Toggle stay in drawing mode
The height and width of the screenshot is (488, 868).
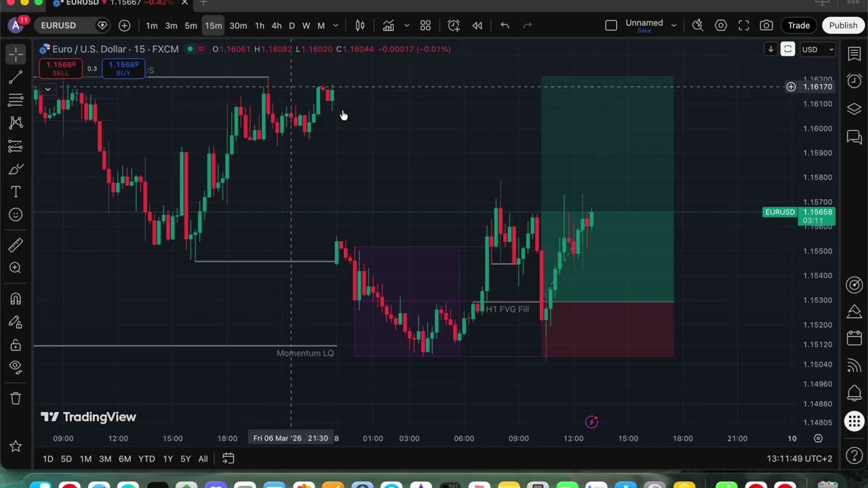(16, 323)
